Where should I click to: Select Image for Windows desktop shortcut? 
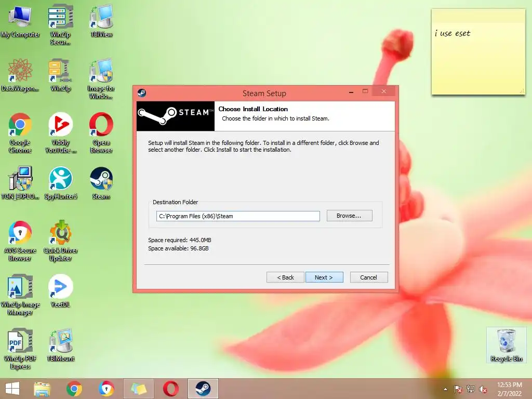pyautogui.click(x=101, y=79)
